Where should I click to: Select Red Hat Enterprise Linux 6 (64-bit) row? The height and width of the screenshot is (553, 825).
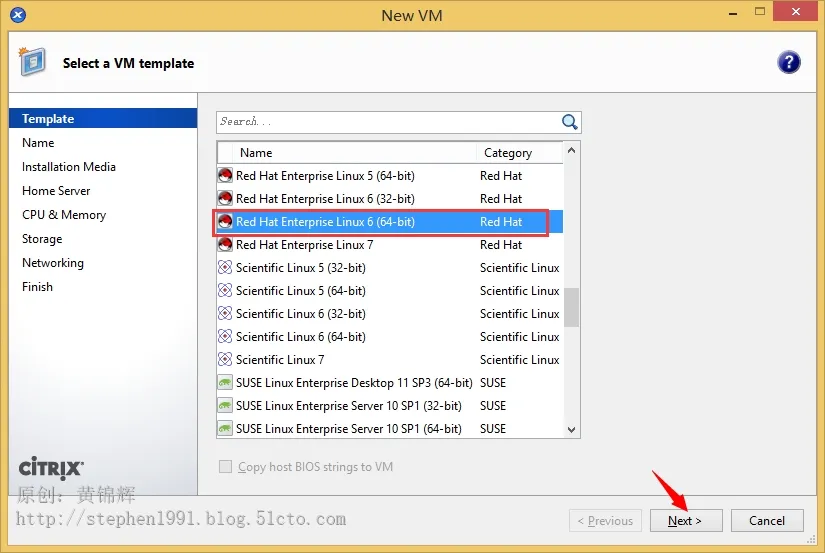390,222
